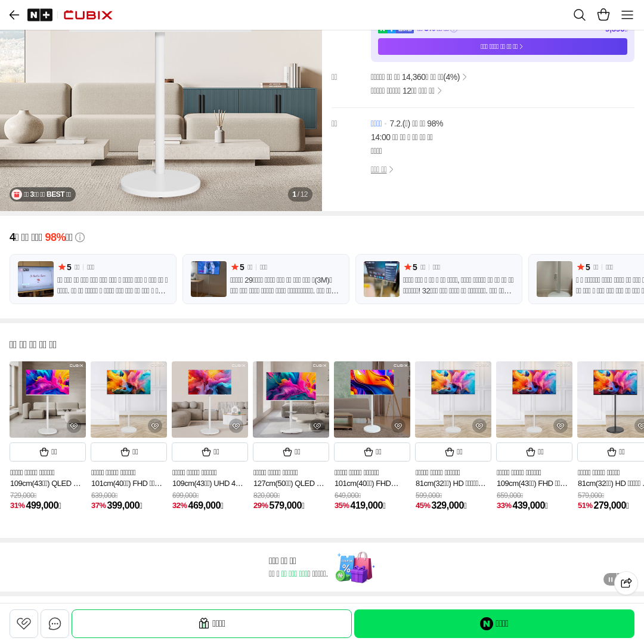Open 101cm FHD 419,000 product image

[x=372, y=399]
